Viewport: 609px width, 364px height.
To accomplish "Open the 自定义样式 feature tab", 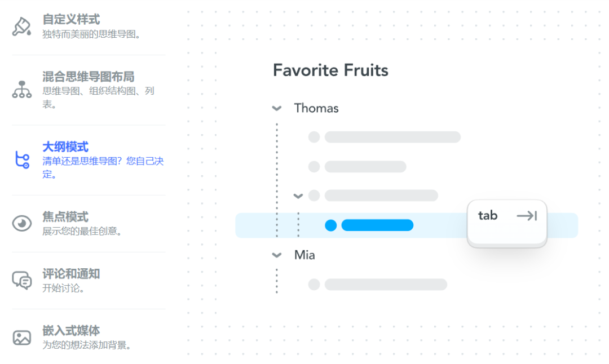I will point(71,20).
